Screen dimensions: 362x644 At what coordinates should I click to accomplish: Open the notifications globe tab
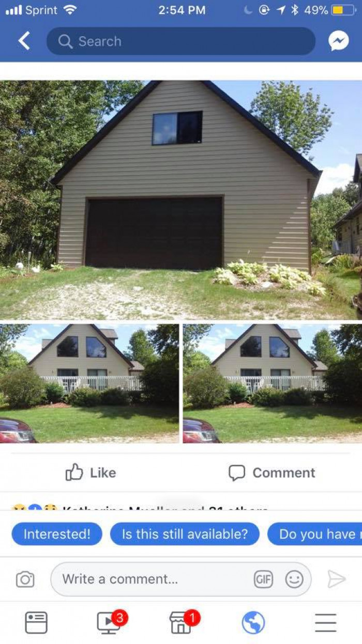pos(253,623)
